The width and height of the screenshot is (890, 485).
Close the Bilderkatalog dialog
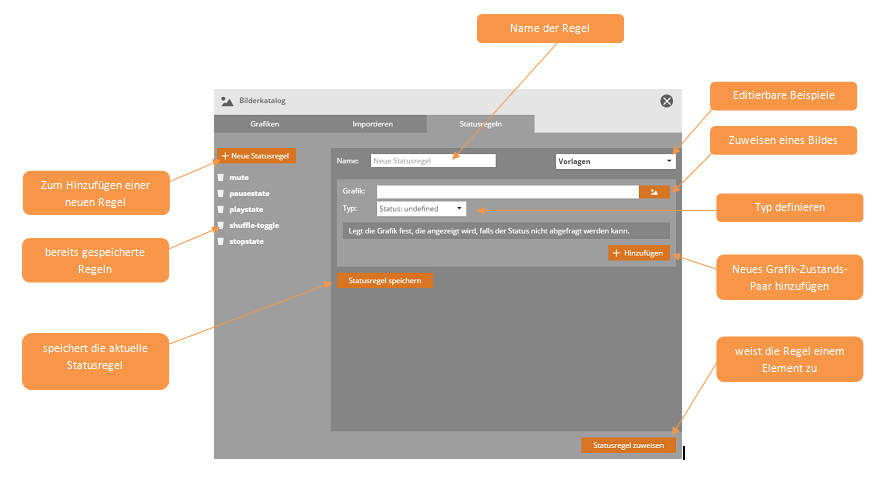pos(667,101)
